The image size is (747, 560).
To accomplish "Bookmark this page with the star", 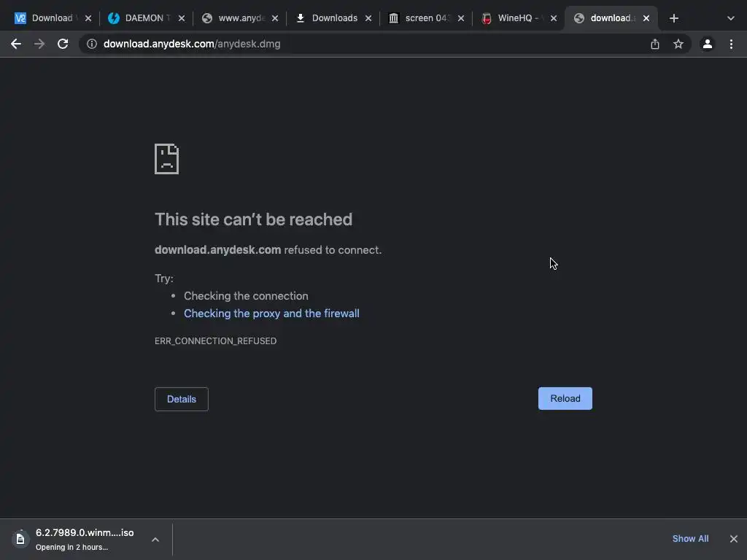I will coord(678,44).
